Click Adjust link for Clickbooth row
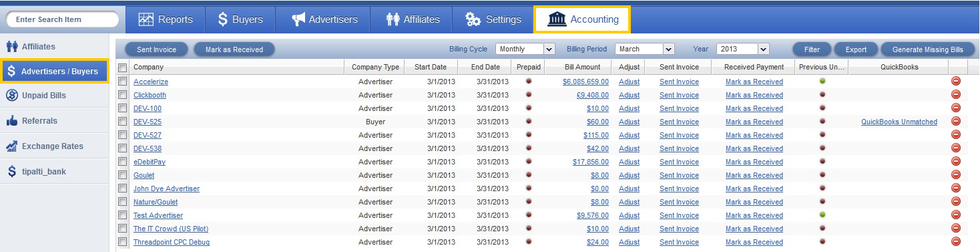The height and width of the screenshot is (252, 980). coord(629,95)
